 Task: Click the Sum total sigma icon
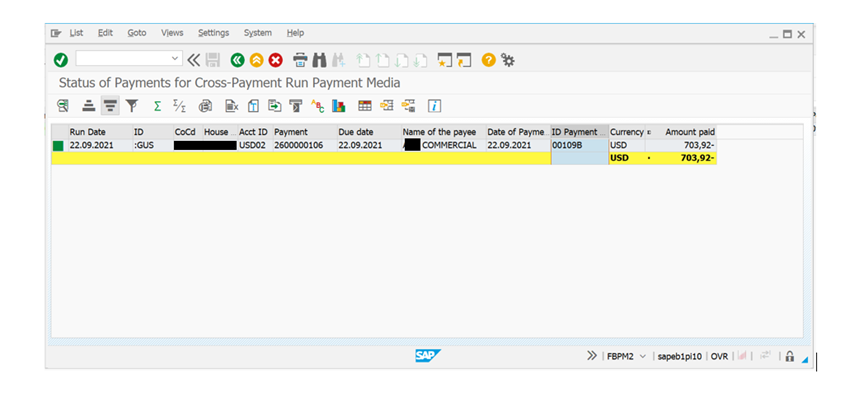tap(157, 106)
